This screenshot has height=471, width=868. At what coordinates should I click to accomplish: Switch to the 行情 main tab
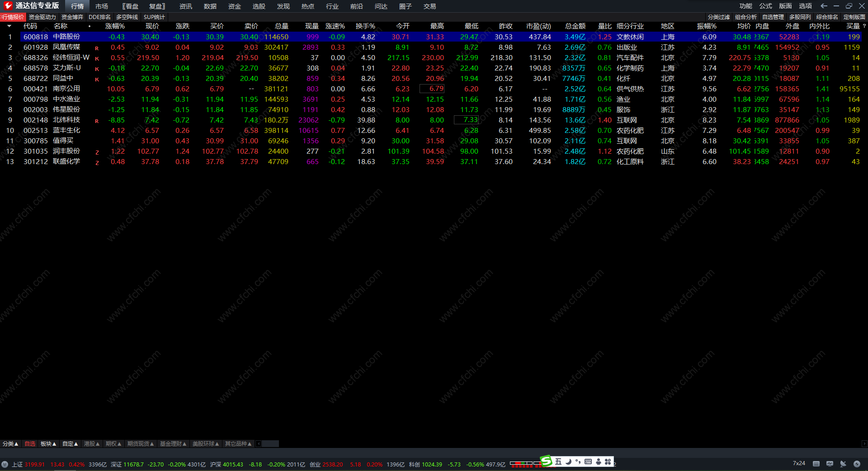click(x=77, y=6)
